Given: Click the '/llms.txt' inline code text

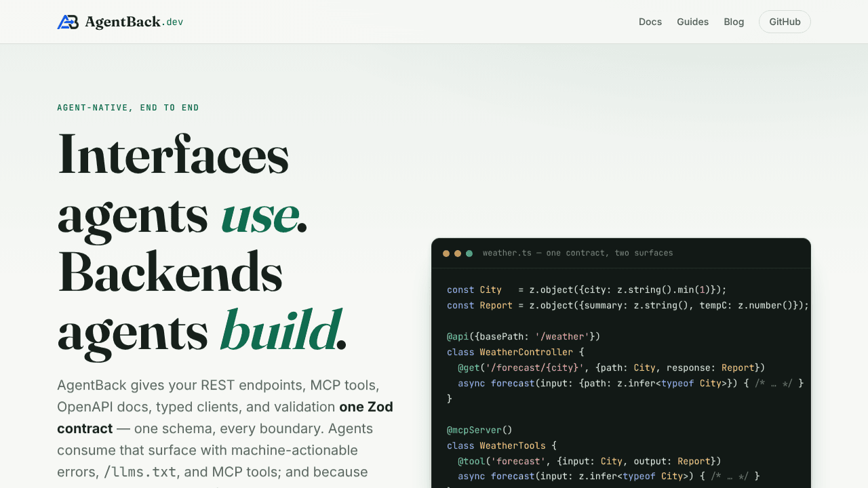Looking at the screenshot, I should coord(140,472).
